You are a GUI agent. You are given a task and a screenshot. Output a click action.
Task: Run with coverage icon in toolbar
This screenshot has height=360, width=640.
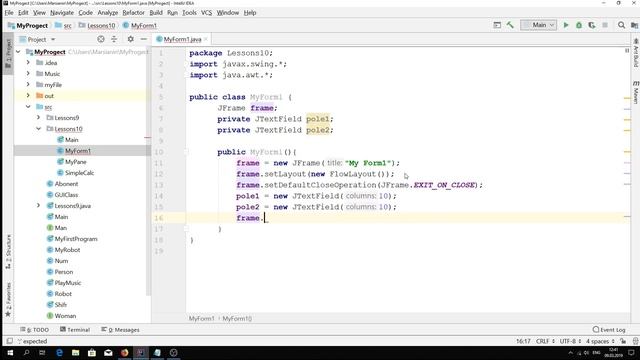tap(592, 25)
